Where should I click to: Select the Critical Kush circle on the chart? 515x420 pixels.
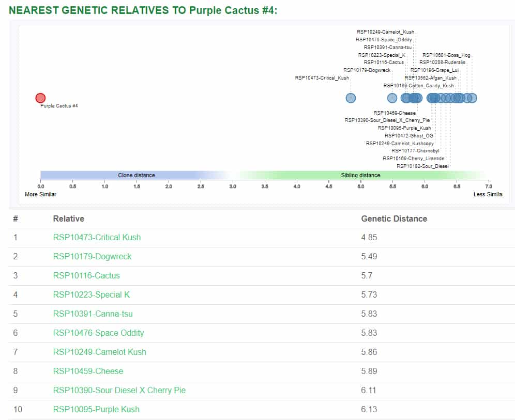click(x=351, y=98)
